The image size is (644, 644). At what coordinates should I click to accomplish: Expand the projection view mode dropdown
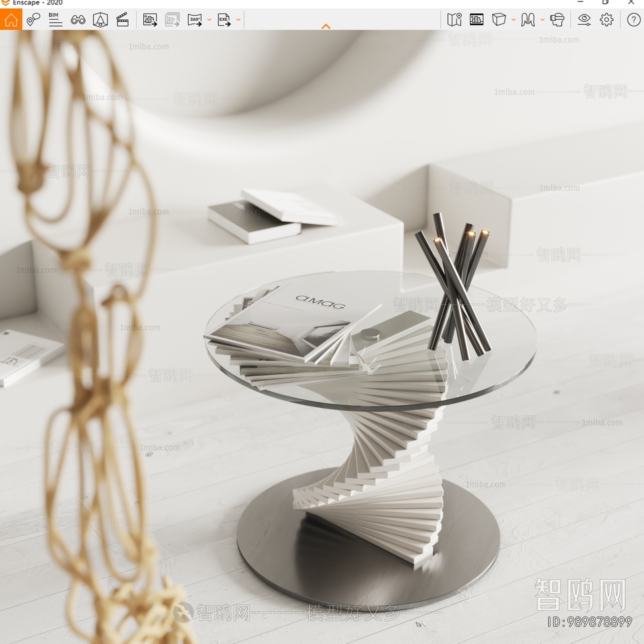point(514,19)
